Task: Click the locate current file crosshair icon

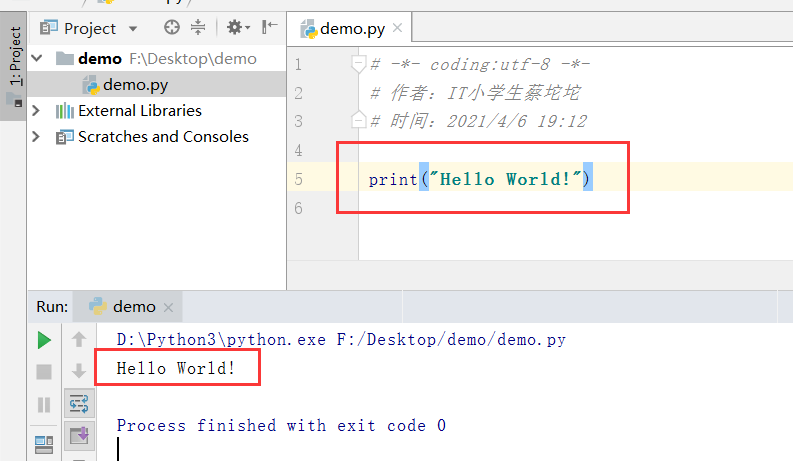Action: (x=172, y=27)
